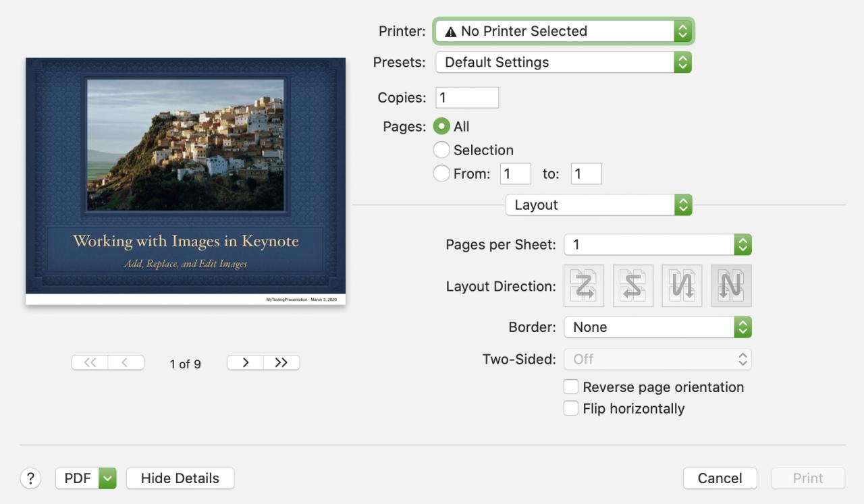Open the PDF options menu
The width and height of the screenshot is (864, 504).
tap(86, 478)
